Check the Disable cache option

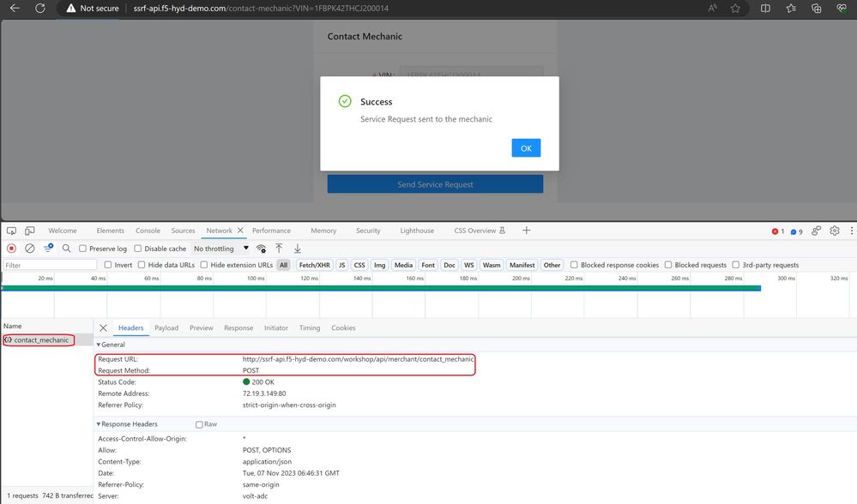click(138, 249)
